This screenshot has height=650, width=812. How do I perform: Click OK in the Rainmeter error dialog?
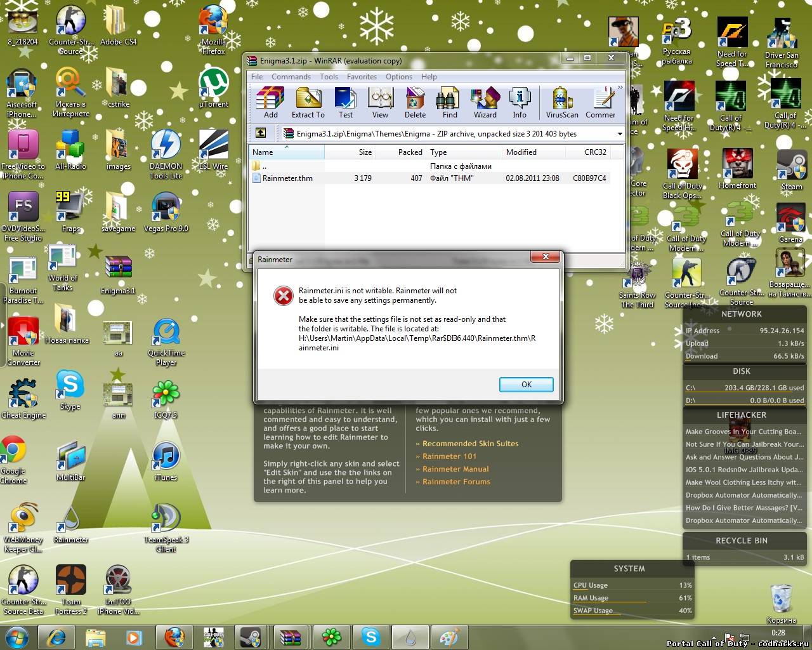coord(527,385)
